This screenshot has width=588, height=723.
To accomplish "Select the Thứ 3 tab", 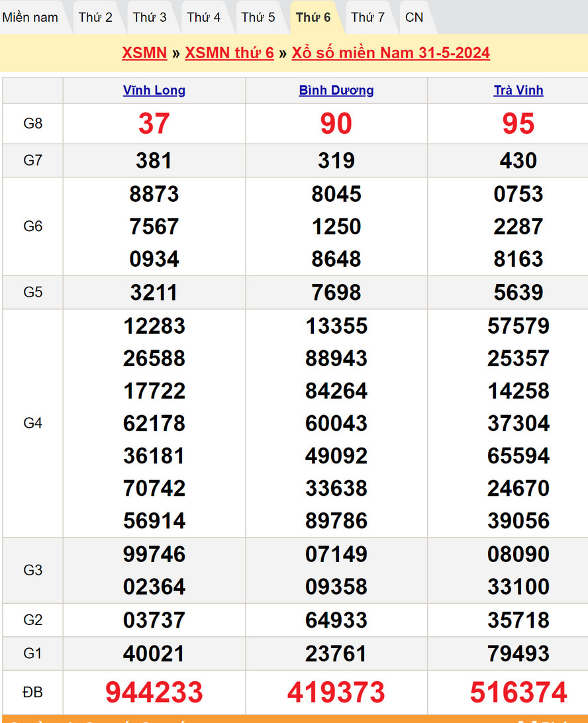I will pyautogui.click(x=150, y=17).
